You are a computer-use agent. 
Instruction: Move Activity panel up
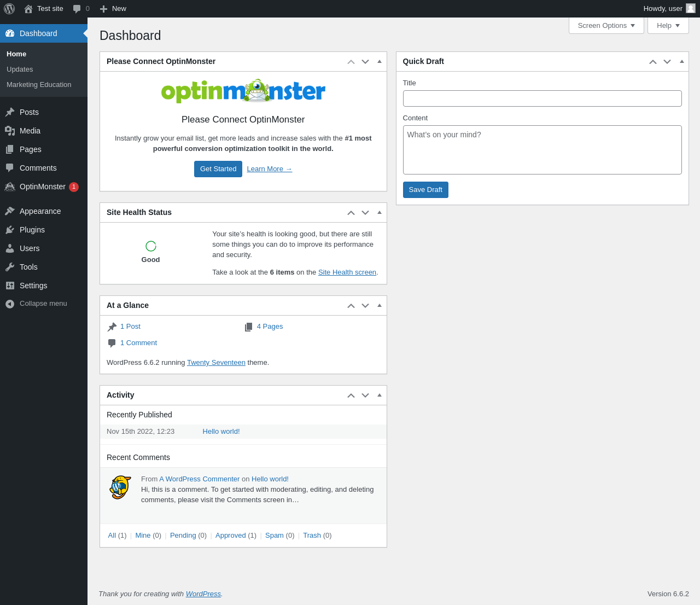[x=351, y=395]
